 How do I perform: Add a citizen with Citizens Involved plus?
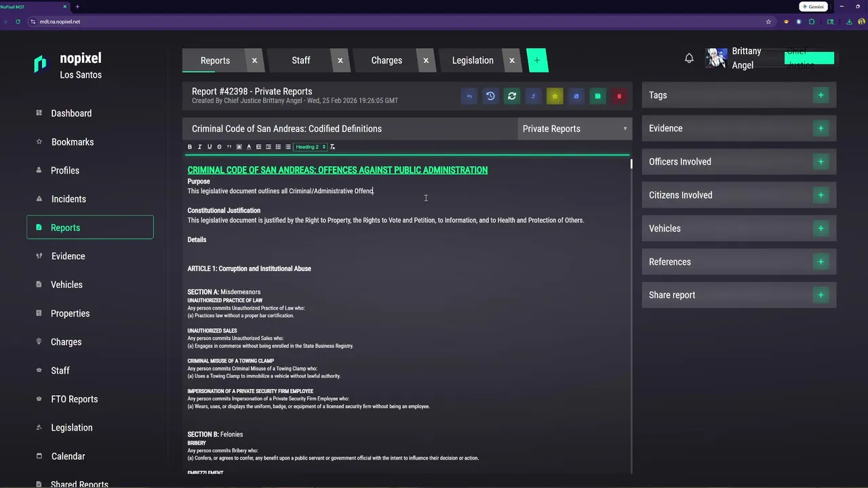(821, 195)
